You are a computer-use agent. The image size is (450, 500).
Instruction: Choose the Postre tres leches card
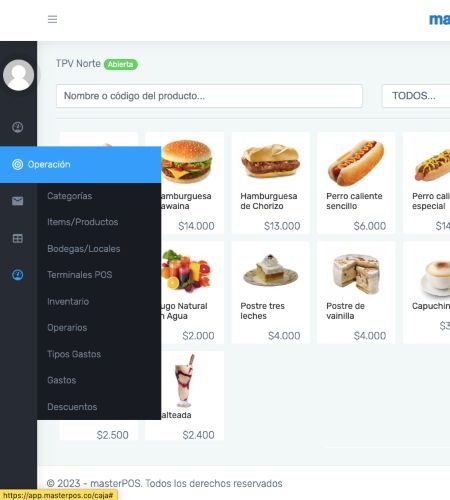tap(271, 293)
